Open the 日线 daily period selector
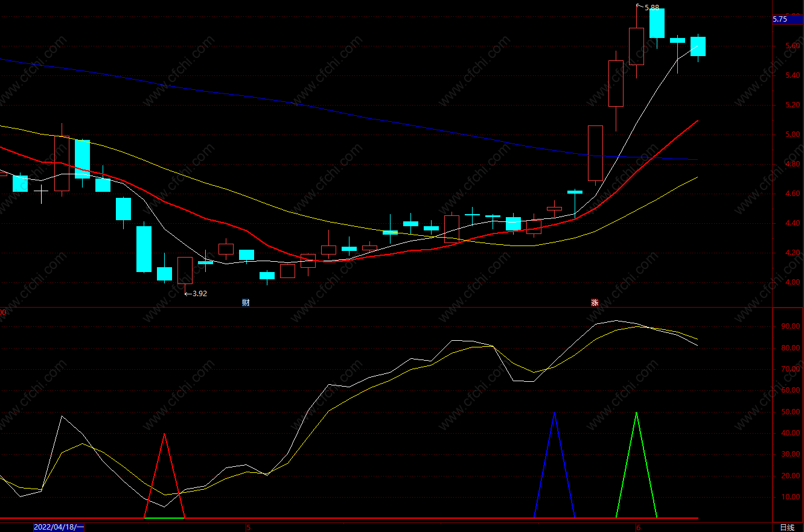 pos(788,527)
